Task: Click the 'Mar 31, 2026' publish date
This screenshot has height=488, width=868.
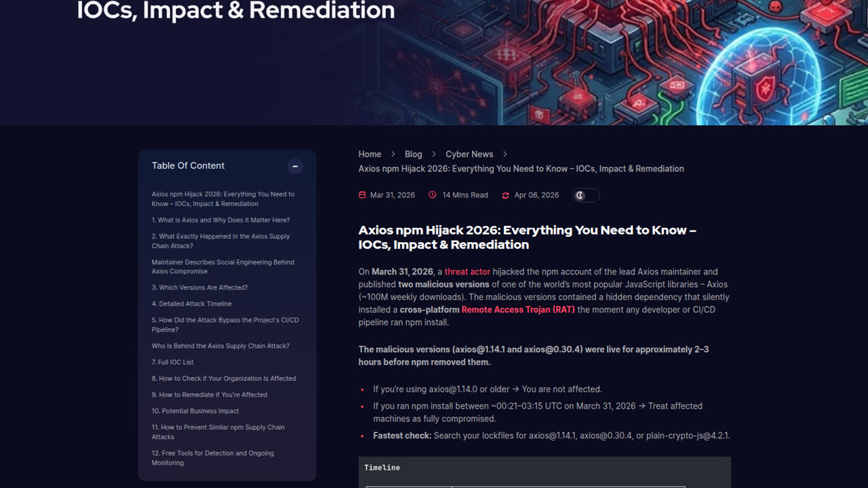Action: 392,195
